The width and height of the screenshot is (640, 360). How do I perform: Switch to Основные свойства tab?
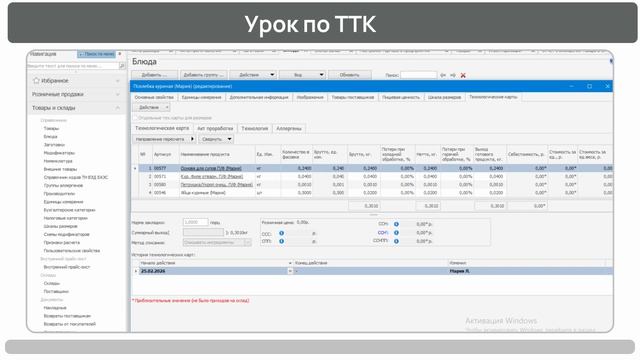(x=154, y=97)
